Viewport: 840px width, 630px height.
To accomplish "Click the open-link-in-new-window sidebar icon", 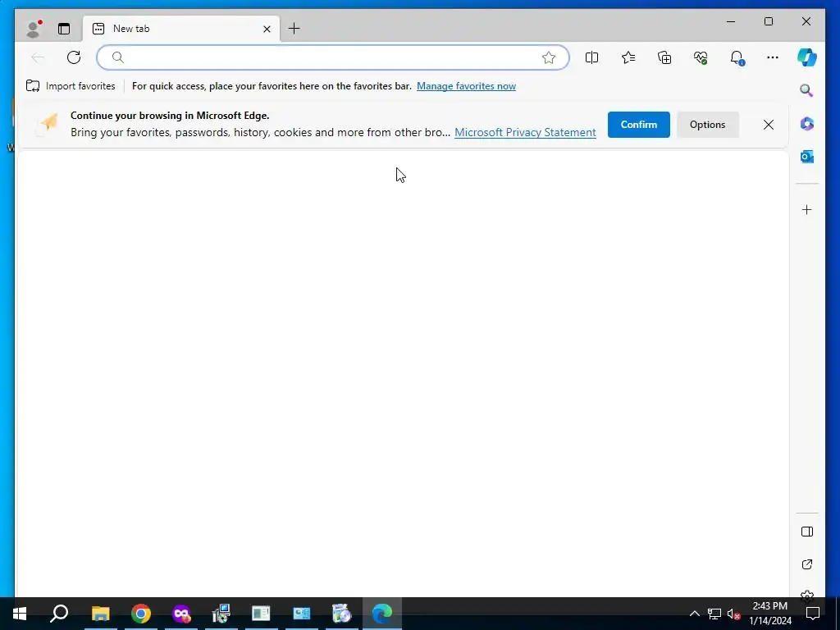I will (x=807, y=564).
